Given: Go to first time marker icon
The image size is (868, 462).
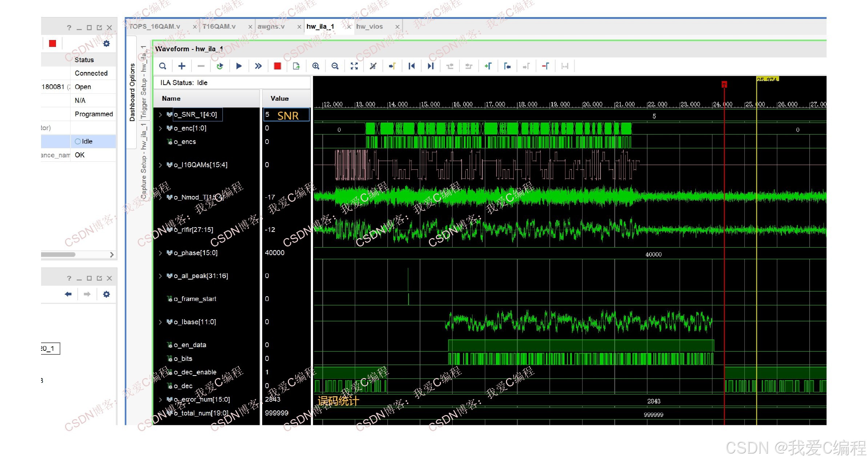Looking at the screenshot, I should [x=411, y=66].
